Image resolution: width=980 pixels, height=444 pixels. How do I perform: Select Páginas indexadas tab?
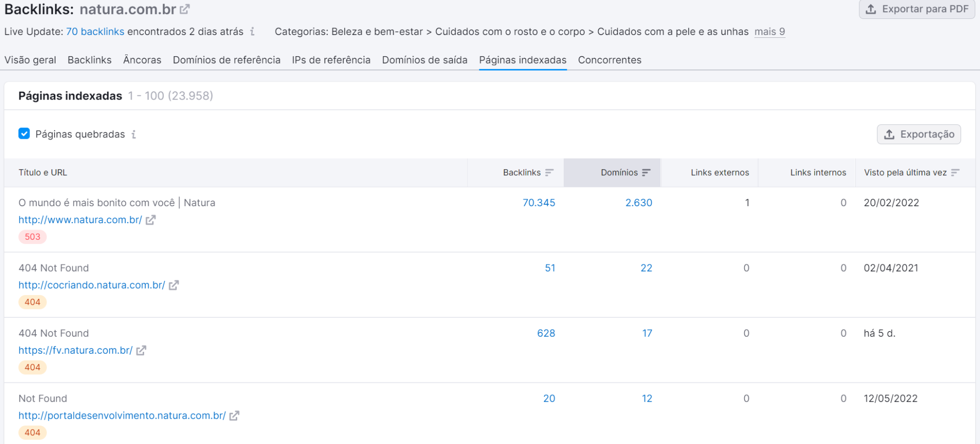point(523,60)
